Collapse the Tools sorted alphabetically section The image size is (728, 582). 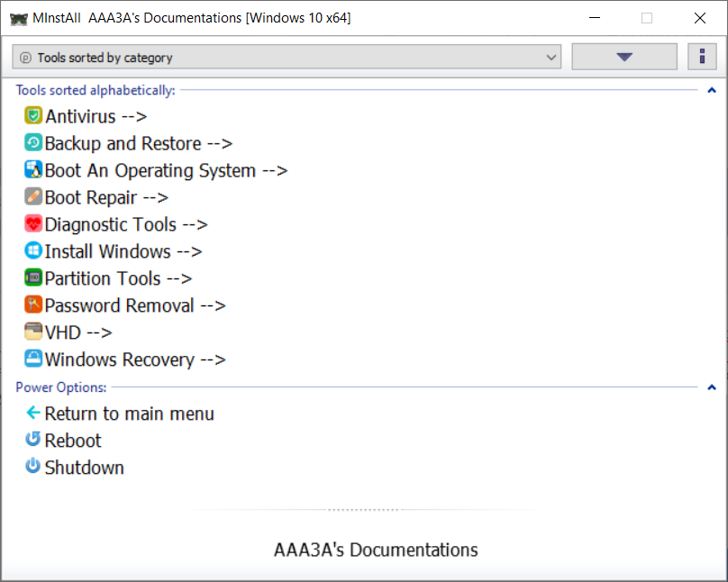point(711,90)
